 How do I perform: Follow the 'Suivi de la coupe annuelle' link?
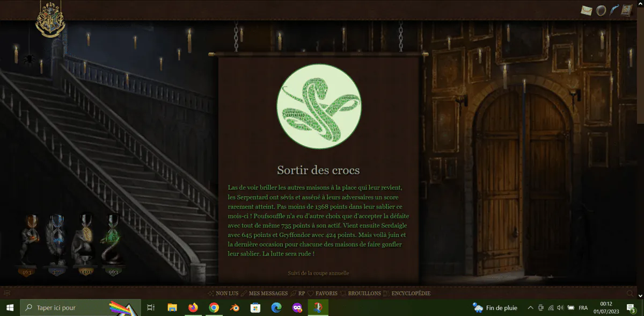(x=319, y=273)
